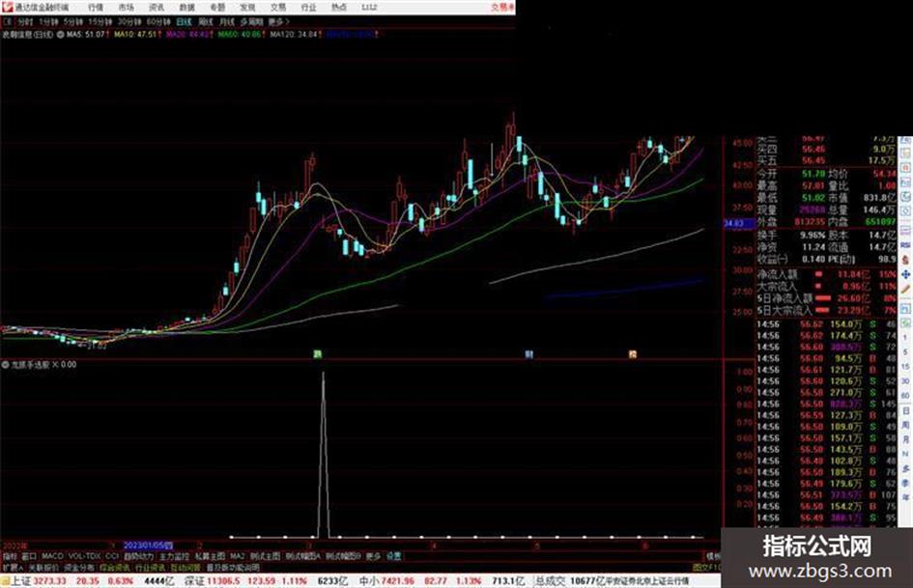Click the pencil drawing tool icon in right sidebar
The width and height of the screenshot is (913, 588).
(905, 289)
